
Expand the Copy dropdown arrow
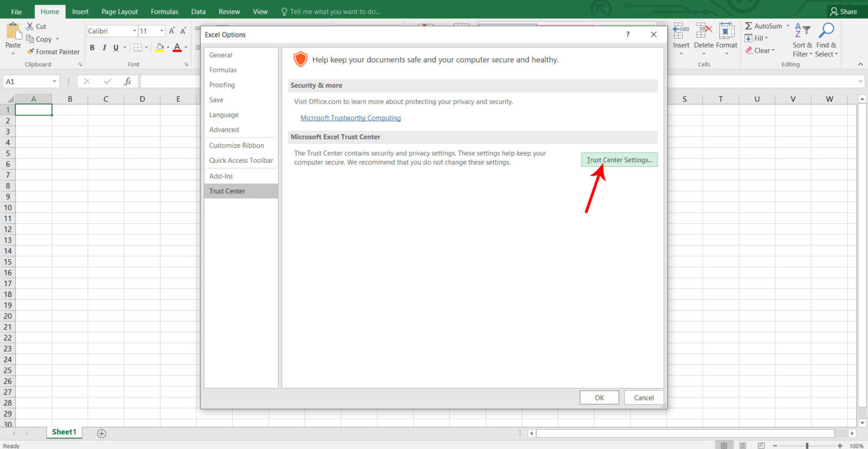coord(57,39)
